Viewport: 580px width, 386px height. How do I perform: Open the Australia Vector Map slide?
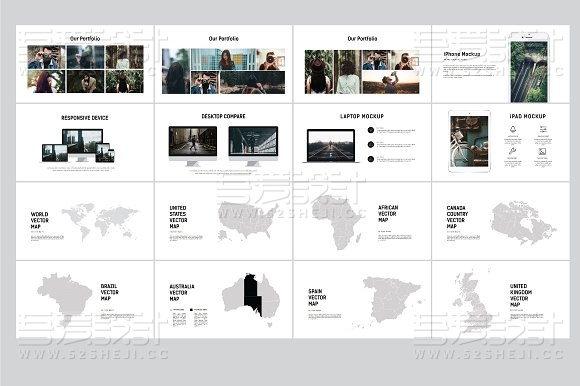click(223, 299)
